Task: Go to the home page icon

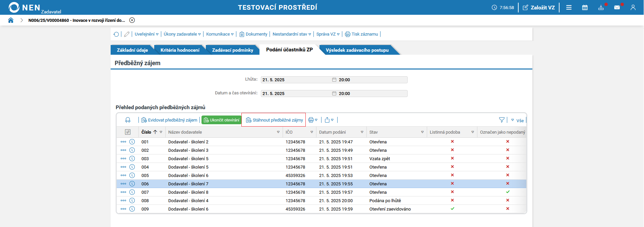Action: coord(11,20)
